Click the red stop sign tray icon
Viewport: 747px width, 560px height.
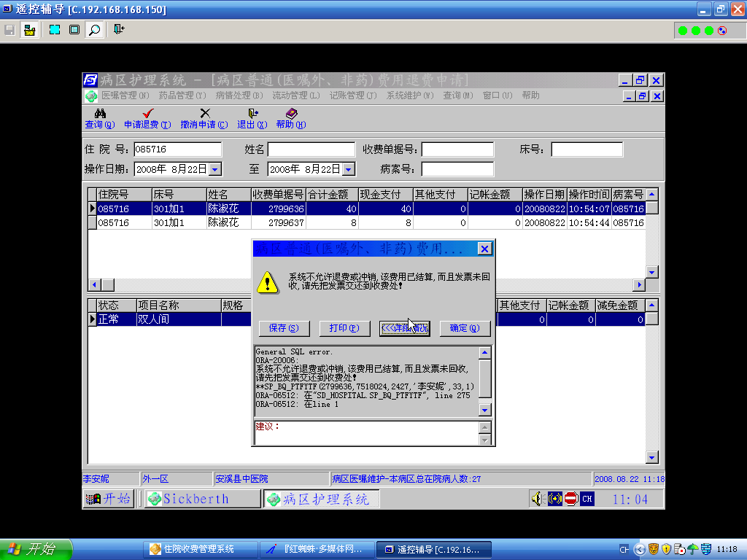click(x=570, y=499)
